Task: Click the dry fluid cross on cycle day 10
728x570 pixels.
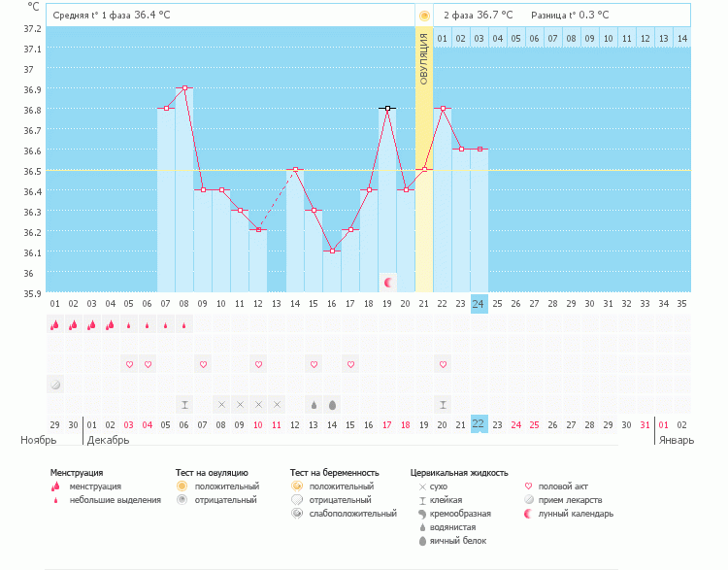Action: point(221,404)
